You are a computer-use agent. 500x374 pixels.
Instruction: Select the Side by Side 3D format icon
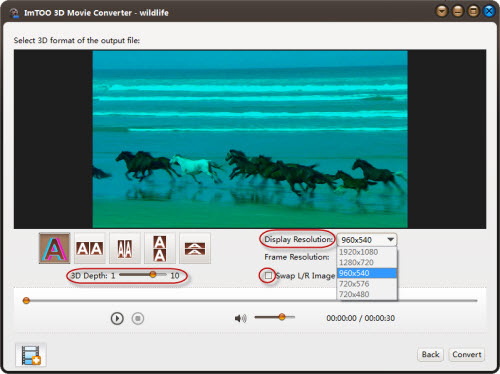tap(90, 248)
